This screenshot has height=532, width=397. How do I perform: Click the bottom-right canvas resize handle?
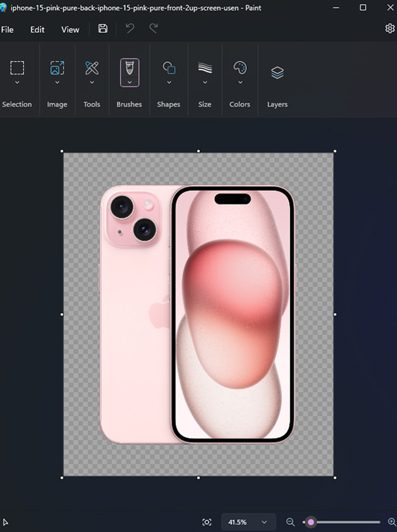pos(335,478)
